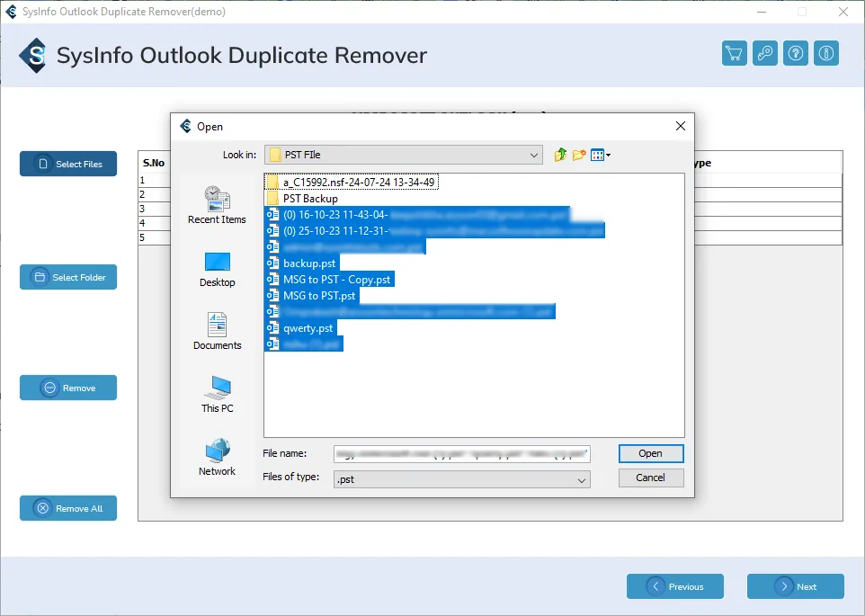Select the (0) 16-10-23 11-43-04 file

[x=417, y=215]
